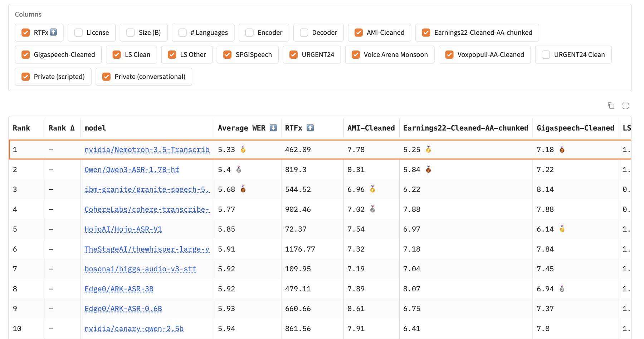Click silver medal beside AMI 7.02

(372, 209)
